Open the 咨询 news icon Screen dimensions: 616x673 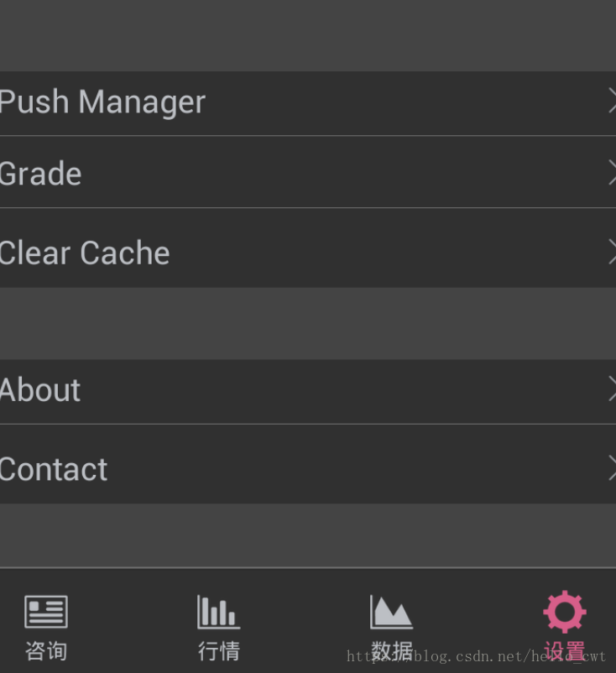[46, 612]
